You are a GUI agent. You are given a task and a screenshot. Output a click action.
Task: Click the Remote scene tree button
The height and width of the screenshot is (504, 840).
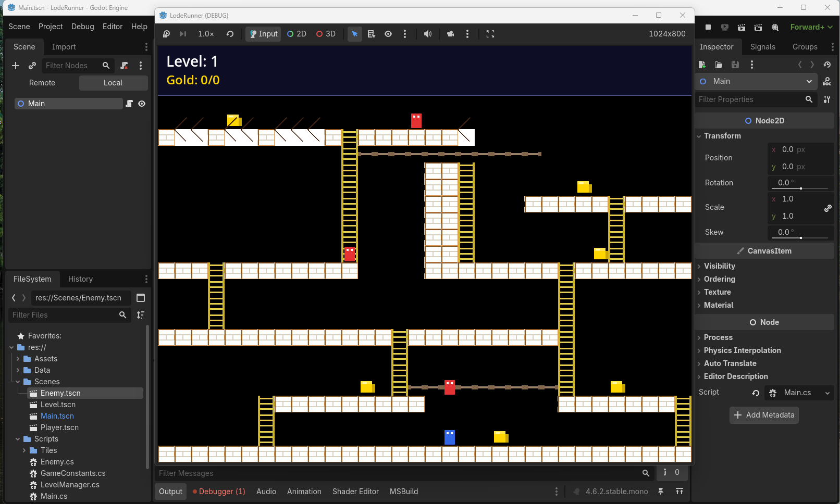(x=42, y=83)
